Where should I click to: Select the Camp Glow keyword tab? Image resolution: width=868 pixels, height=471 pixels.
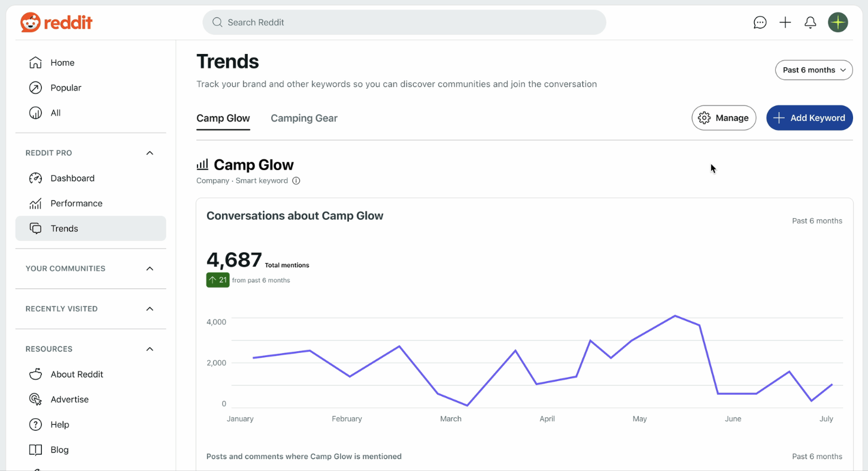[223, 118]
